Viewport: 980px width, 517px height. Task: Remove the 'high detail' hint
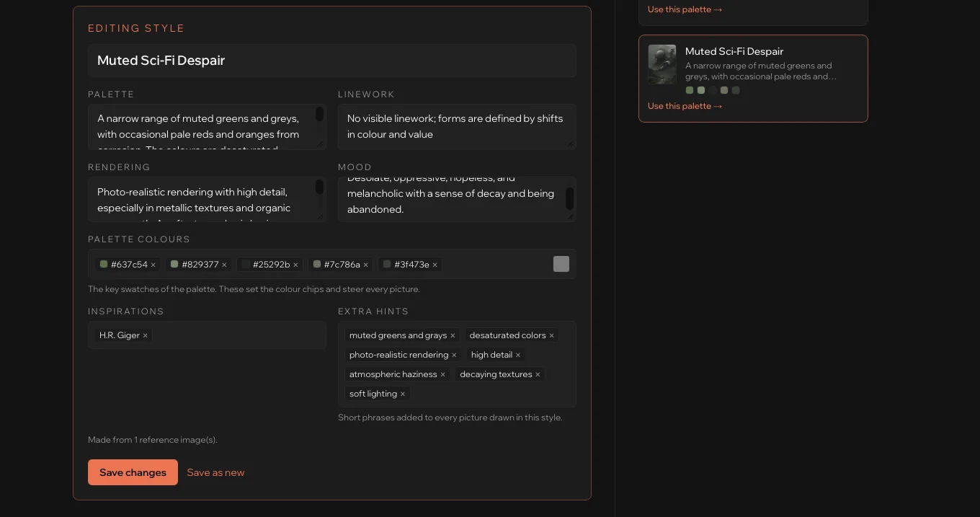pyautogui.click(x=518, y=355)
